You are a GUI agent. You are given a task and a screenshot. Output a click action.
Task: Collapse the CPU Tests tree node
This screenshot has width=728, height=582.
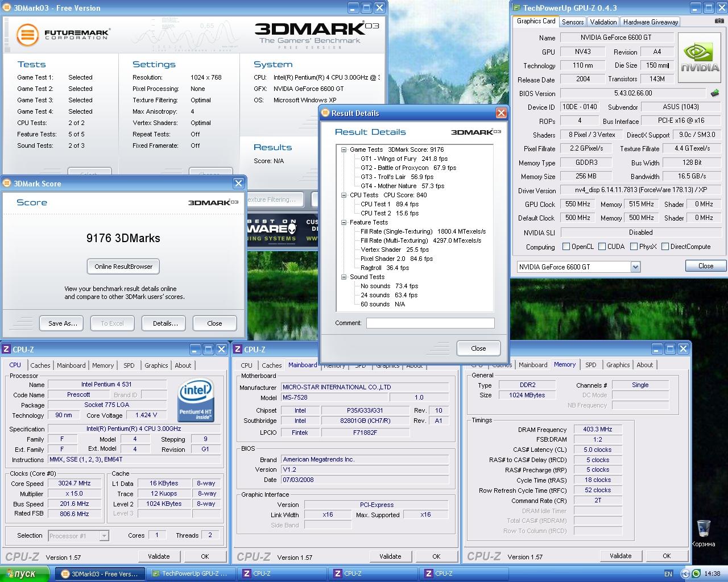coord(344,195)
